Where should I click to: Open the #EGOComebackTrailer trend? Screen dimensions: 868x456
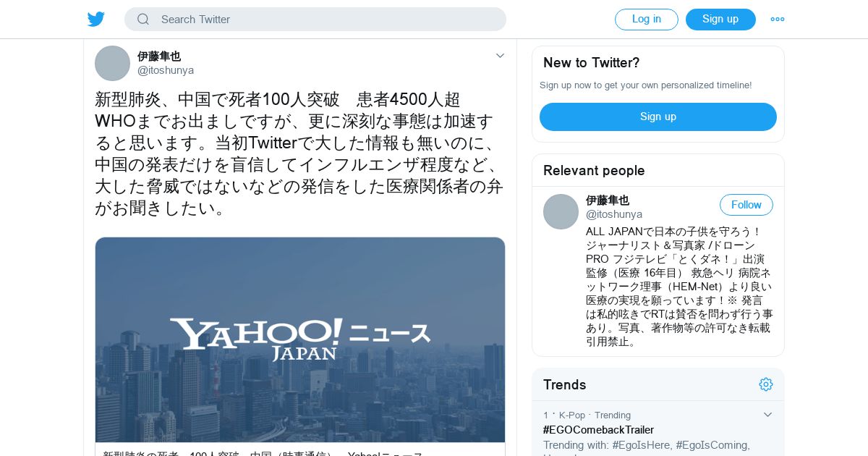point(598,430)
